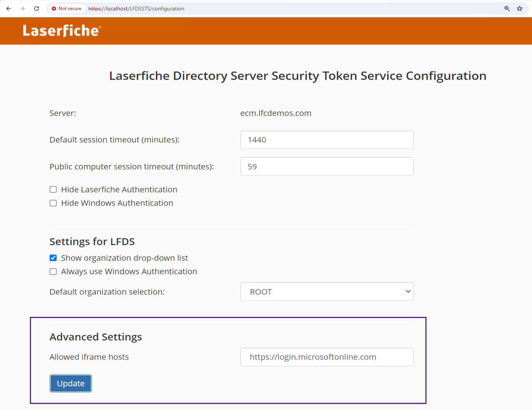Click the Default organization selection label
The width and height of the screenshot is (532, 409).
(x=107, y=292)
